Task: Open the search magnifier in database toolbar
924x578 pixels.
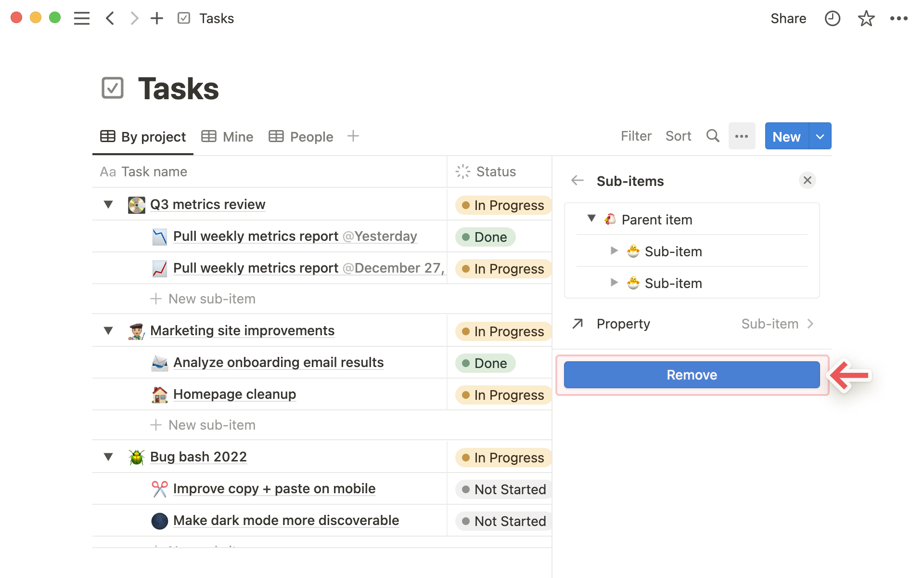Action: [x=713, y=136]
